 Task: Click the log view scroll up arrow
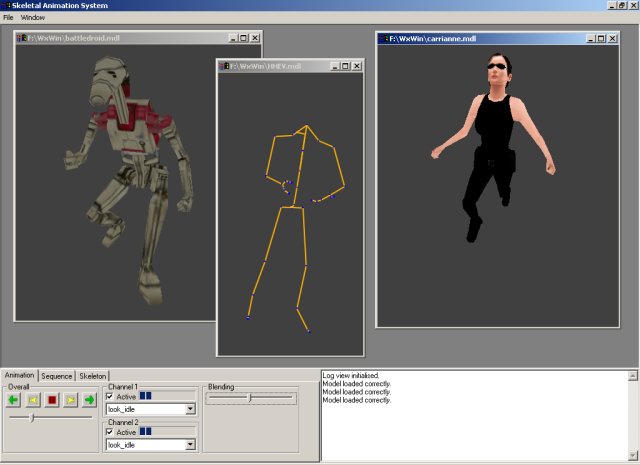coord(633,376)
